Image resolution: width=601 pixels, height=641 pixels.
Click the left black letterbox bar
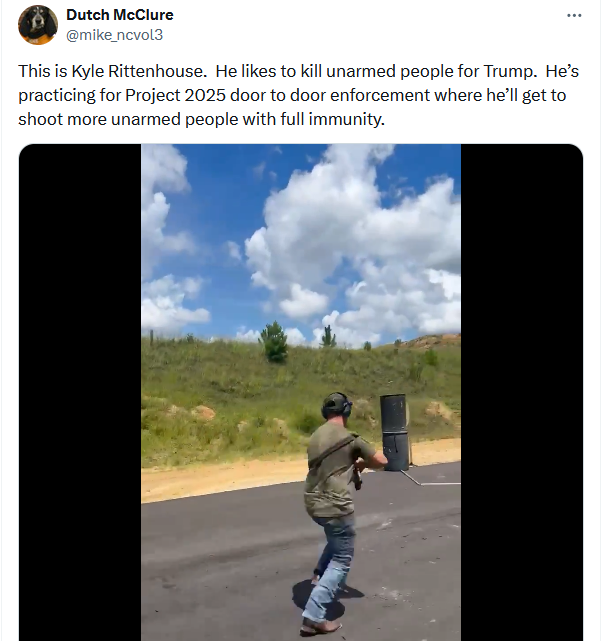80,392
